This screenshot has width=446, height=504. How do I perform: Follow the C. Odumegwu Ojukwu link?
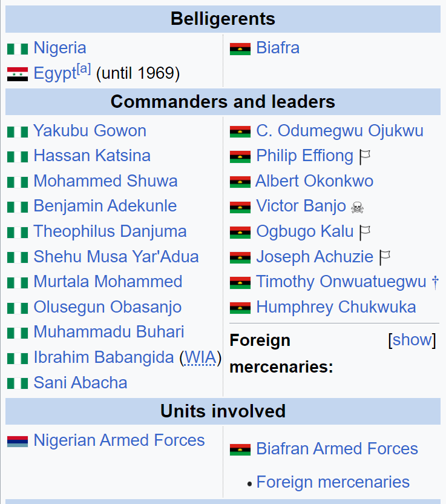point(339,131)
